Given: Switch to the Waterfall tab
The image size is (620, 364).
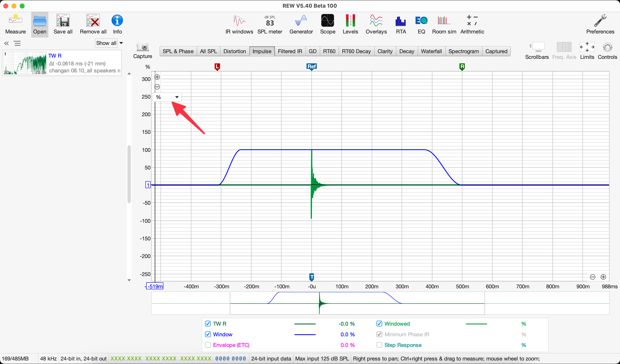Looking at the screenshot, I should 431,51.
